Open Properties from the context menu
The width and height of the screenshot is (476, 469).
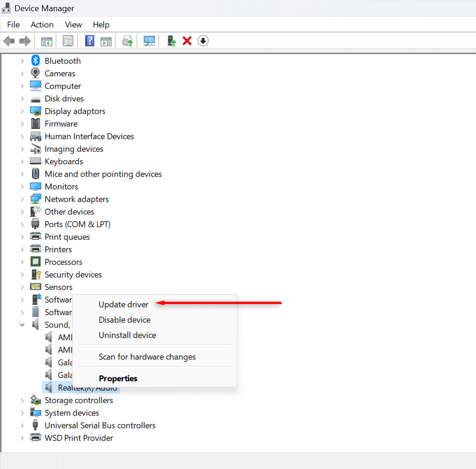click(x=118, y=378)
